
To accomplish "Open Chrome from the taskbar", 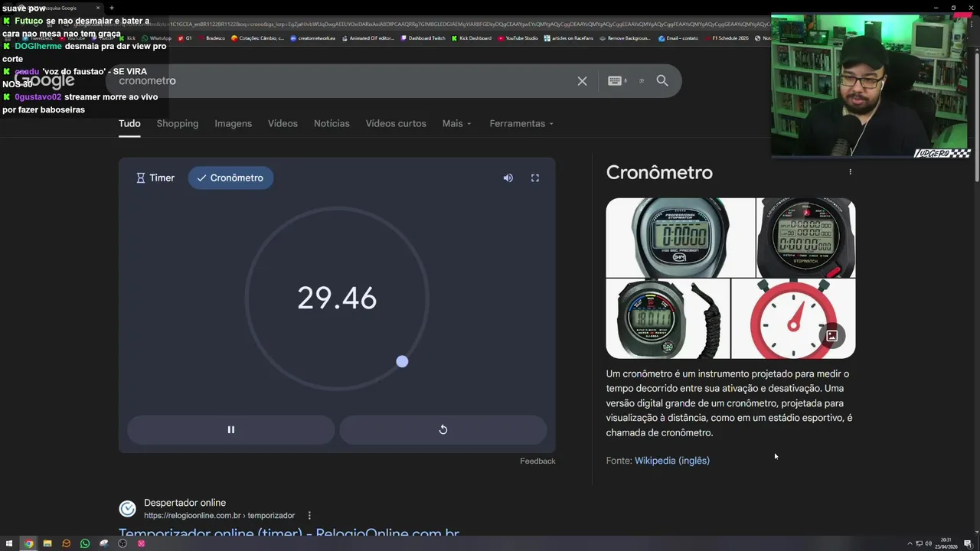I will (28, 543).
